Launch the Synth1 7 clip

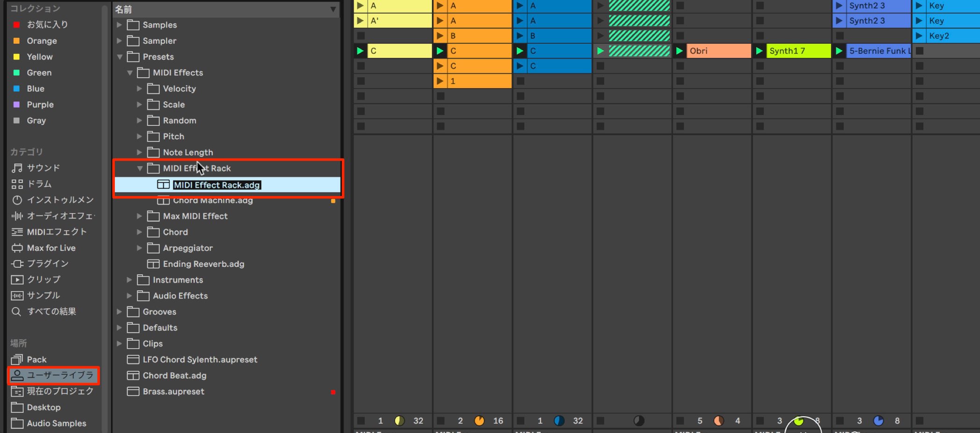point(760,51)
